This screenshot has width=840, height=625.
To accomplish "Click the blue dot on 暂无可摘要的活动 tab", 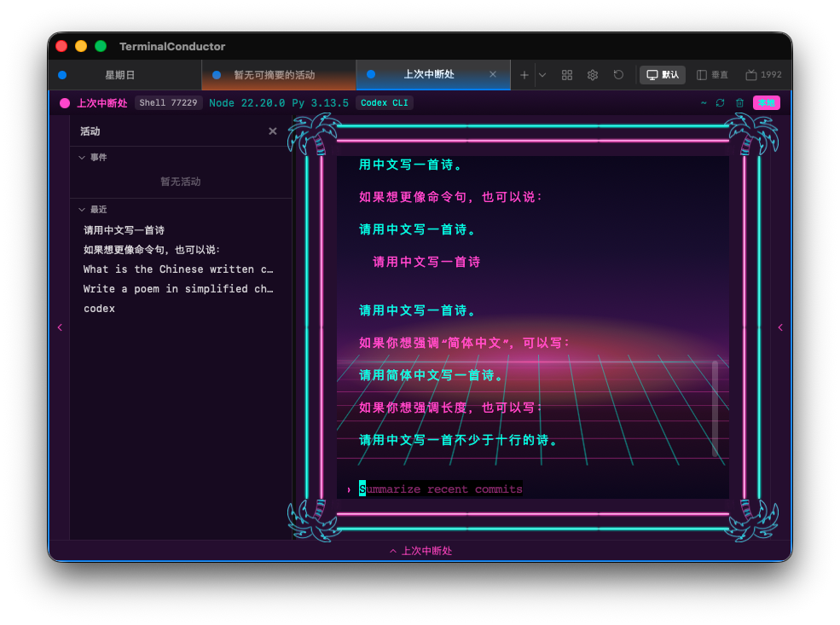I will (217, 75).
